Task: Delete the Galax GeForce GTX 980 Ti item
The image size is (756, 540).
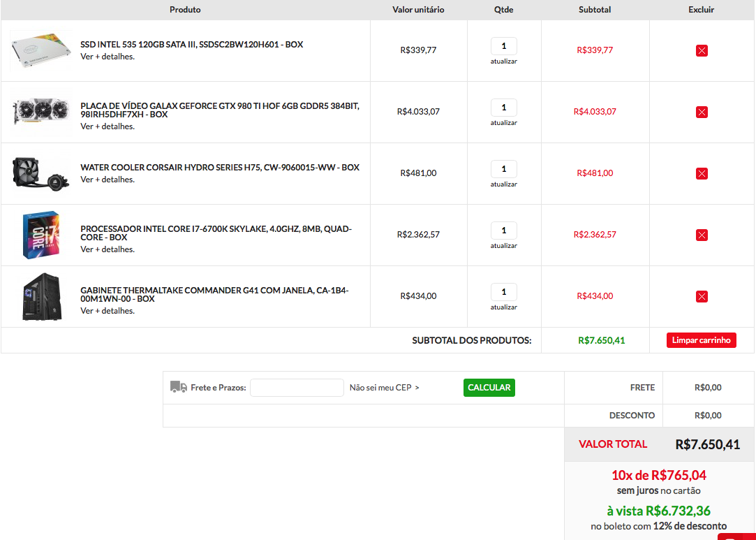Action: [702, 112]
